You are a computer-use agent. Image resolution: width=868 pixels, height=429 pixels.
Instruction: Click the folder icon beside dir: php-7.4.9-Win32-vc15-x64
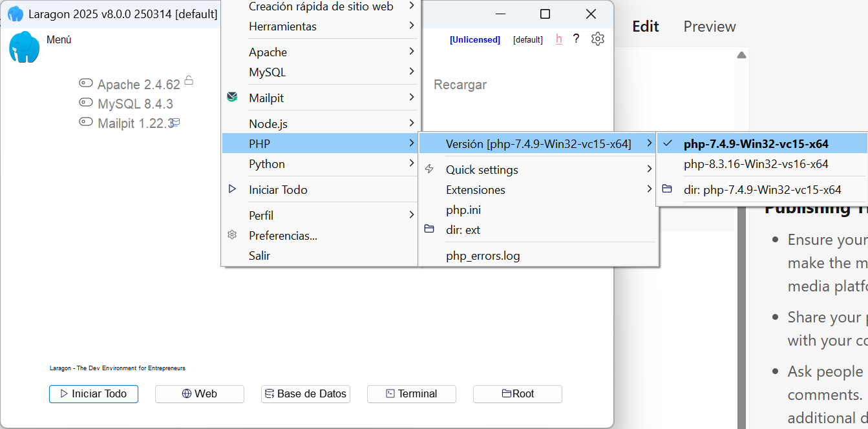(667, 189)
